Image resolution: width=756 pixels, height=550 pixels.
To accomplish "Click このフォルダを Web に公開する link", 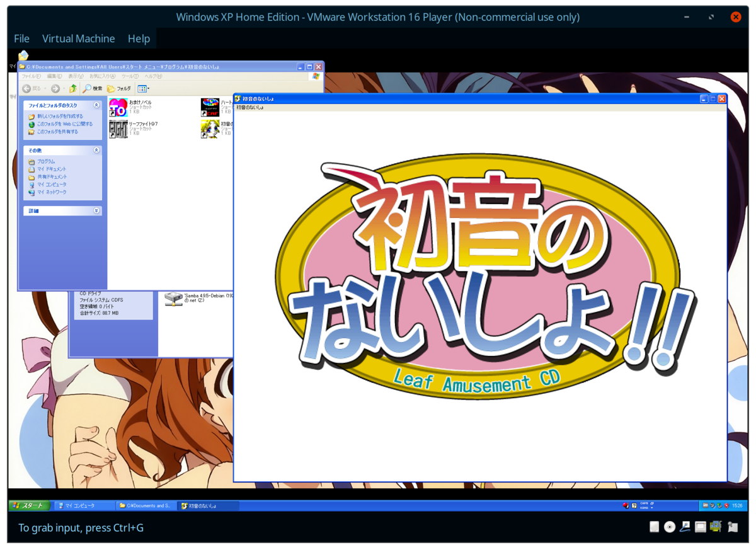I will click(x=65, y=124).
